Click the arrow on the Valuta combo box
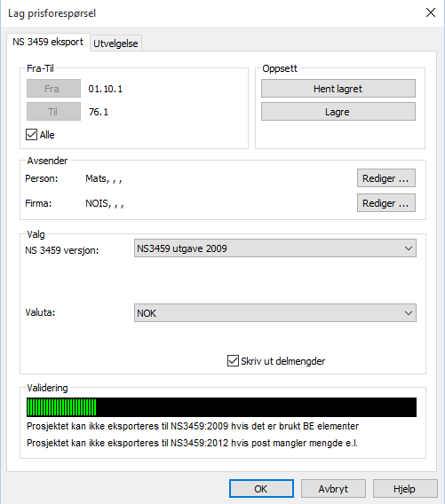Viewport: 445px width, 504px height. tap(409, 312)
